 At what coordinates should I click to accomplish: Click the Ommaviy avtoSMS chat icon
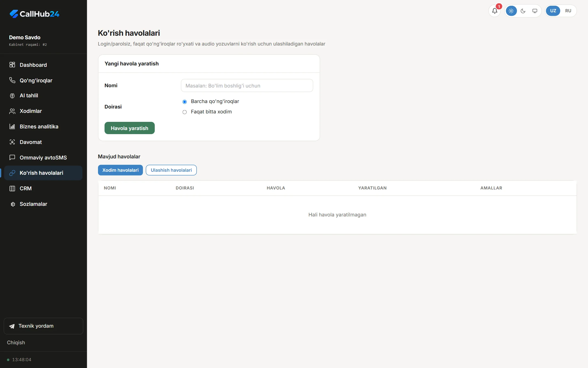[12, 157]
